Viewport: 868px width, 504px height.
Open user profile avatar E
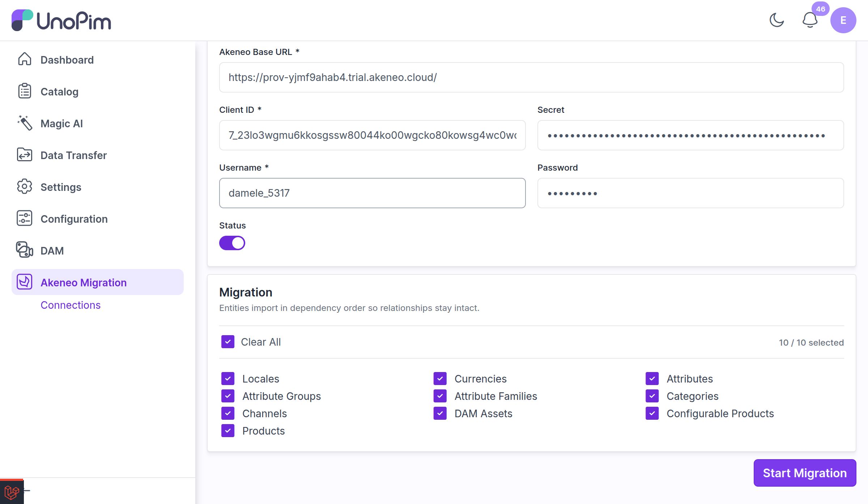843,20
